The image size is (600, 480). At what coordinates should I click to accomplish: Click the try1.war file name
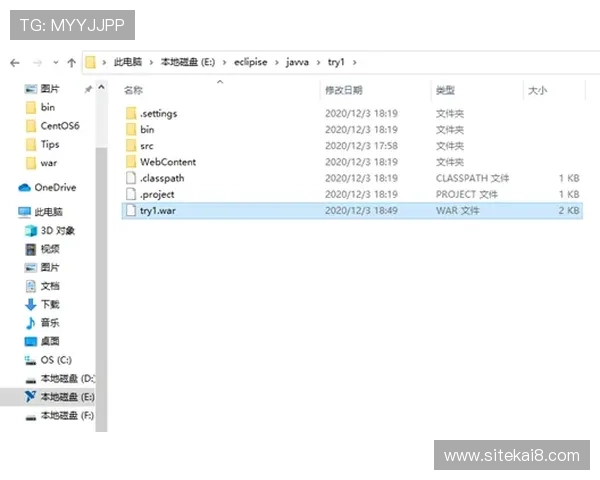click(x=158, y=211)
